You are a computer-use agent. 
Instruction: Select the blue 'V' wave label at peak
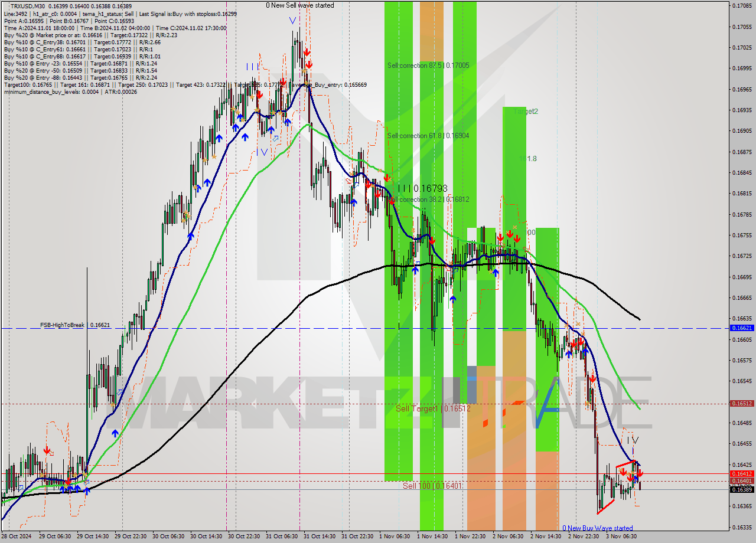point(293,20)
